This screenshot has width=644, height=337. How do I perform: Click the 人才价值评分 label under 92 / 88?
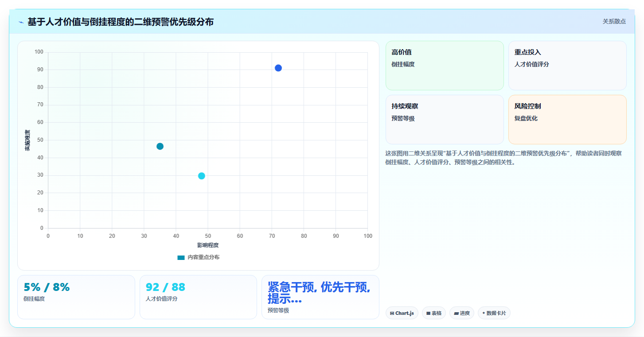coord(162,299)
